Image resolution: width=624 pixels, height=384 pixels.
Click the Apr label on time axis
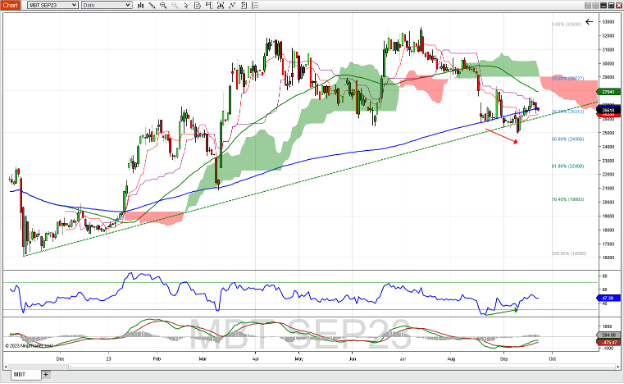pyautogui.click(x=255, y=359)
